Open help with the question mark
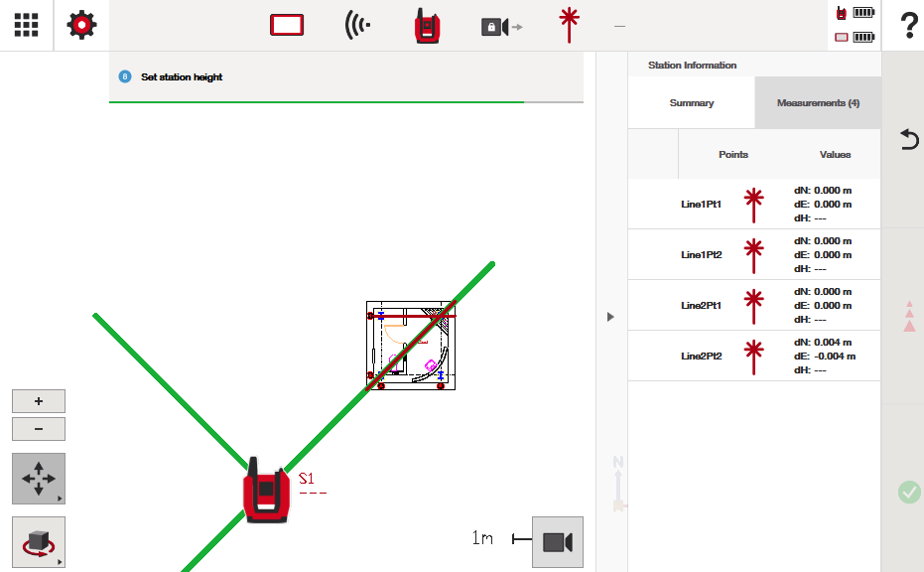The image size is (924, 572). tap(908, 26)
